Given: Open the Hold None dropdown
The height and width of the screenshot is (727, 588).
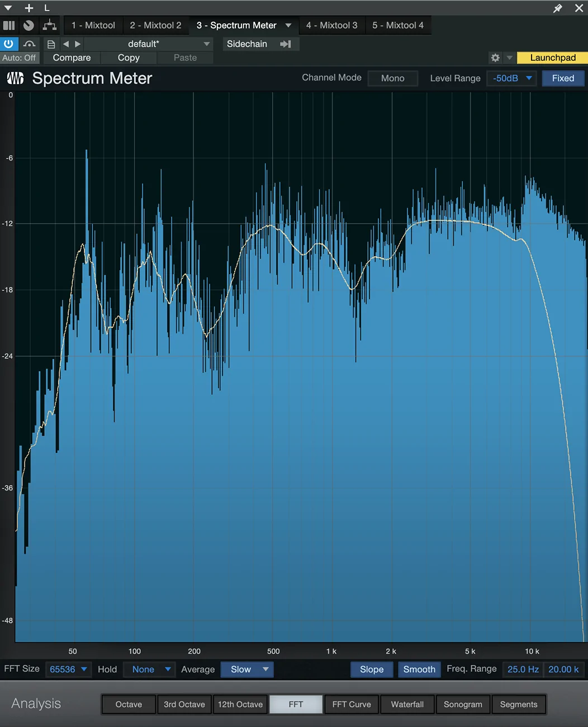Looking at the screenshot, I should pyautogui.click(x=150, y=669).
